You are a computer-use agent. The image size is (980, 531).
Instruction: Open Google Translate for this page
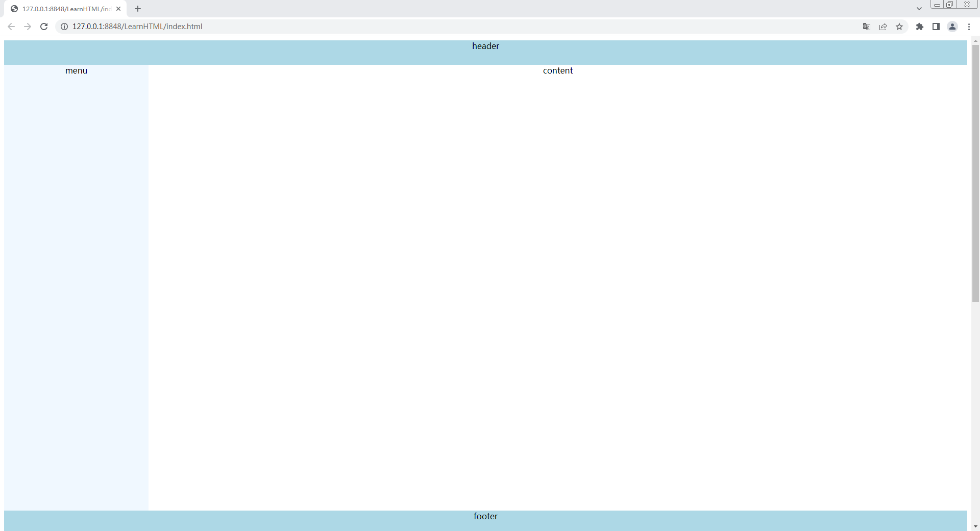(866, 27)
